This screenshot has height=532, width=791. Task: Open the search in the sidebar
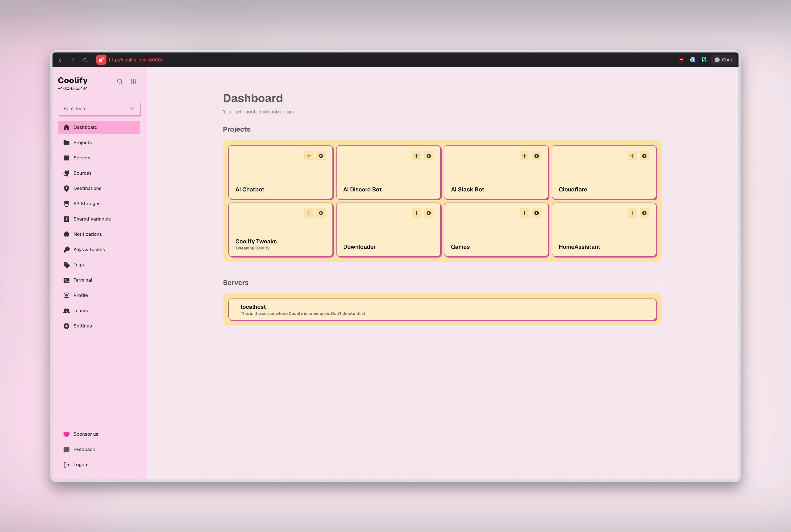tap(120, 82)
